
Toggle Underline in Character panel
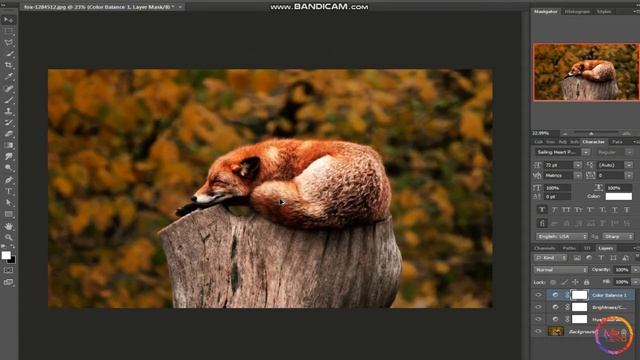[615, 210]
